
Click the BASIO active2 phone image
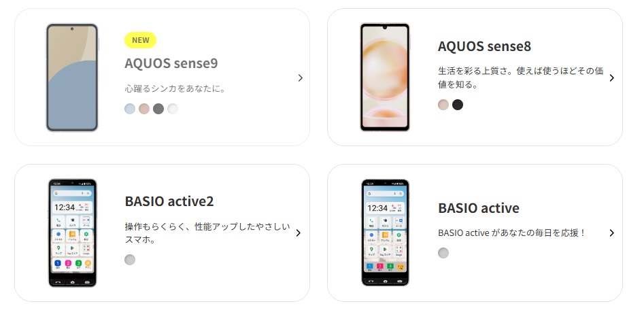(x=72, y=233)
